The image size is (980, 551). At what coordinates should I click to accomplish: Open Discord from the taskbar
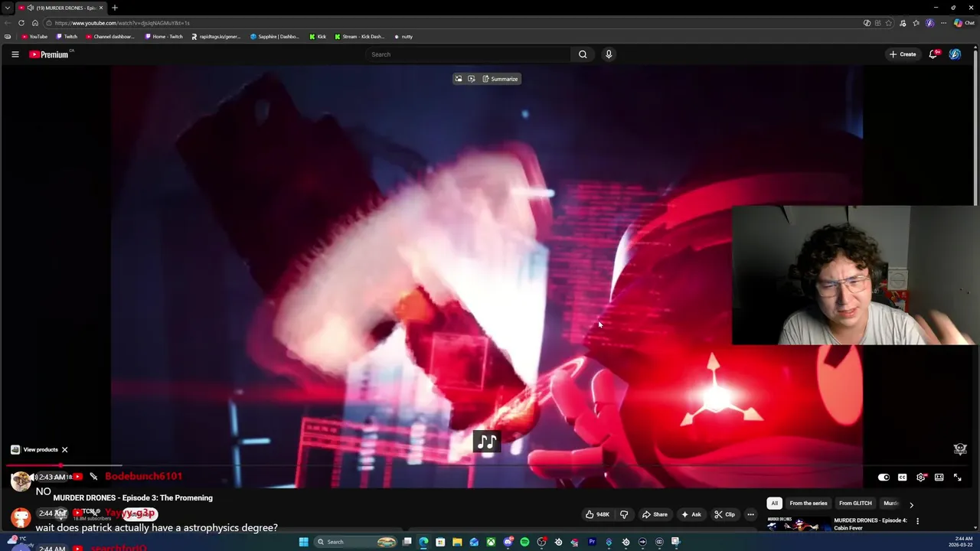pyautogui.click(x=508, y=542)
